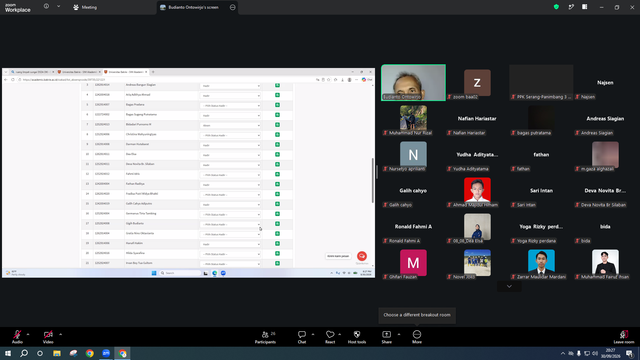
Task: Click Deva Novita Br Silaban tile
Action: coord(605,190)
